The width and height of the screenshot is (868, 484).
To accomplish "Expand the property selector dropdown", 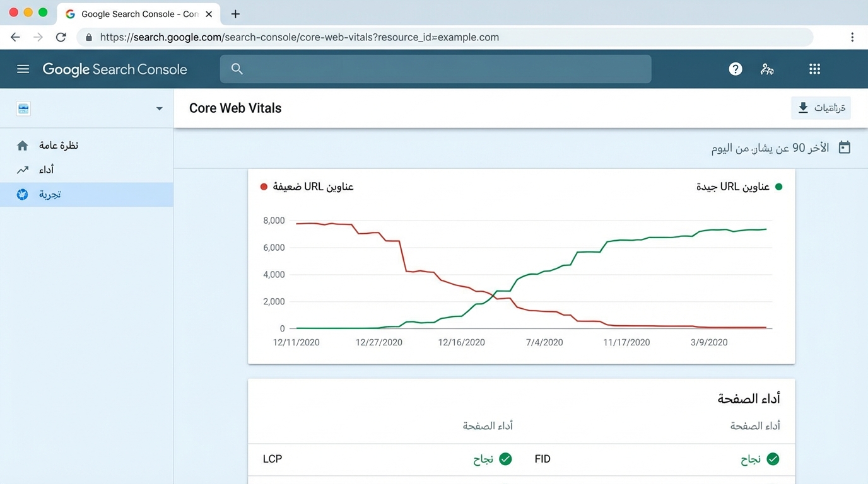I will click(x=159, y=108).
